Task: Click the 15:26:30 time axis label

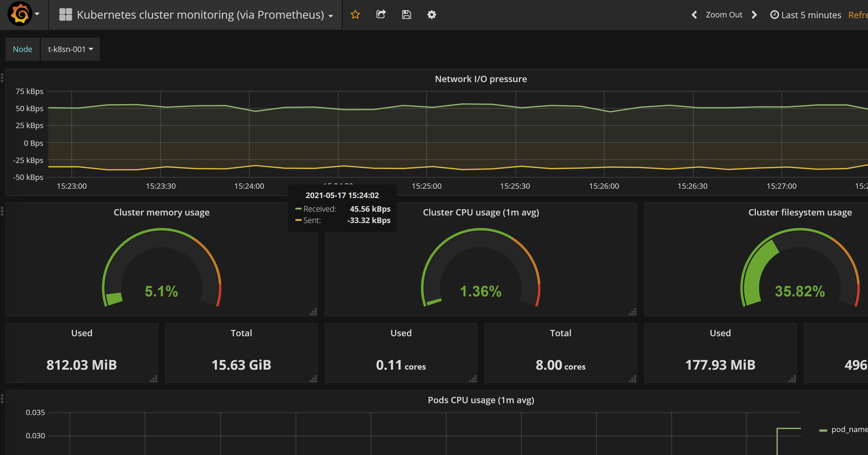Action: (692, 186)
